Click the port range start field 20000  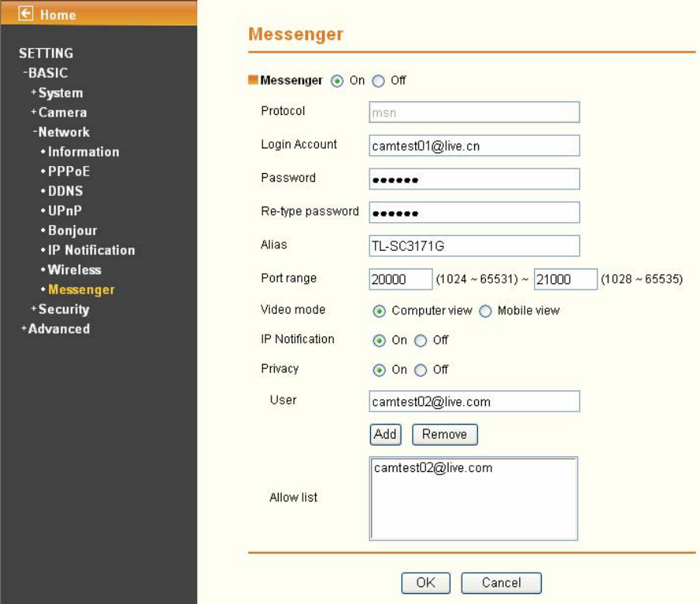click(400, 279)
